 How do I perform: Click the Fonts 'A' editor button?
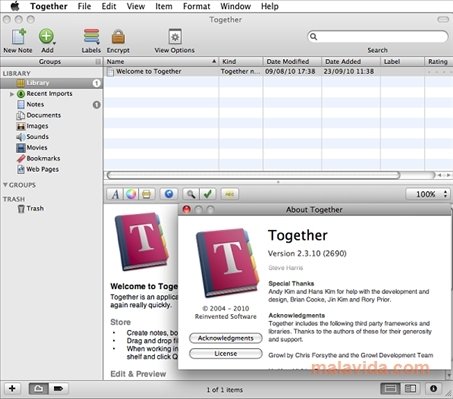pos(115,194)
